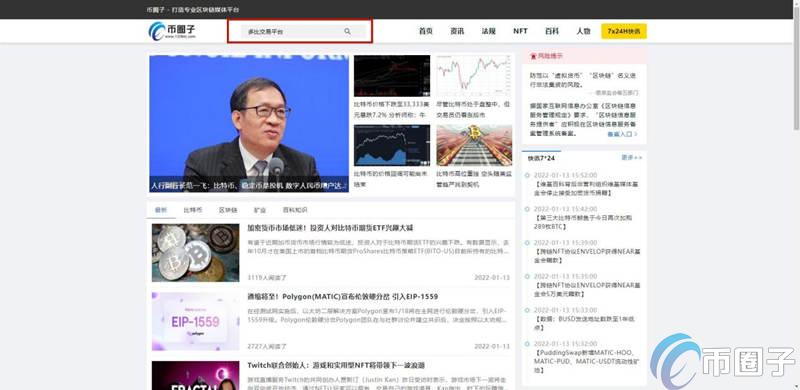800x390 pixels.
Task: Click the ETF article summary text
Action: [378, 247]
